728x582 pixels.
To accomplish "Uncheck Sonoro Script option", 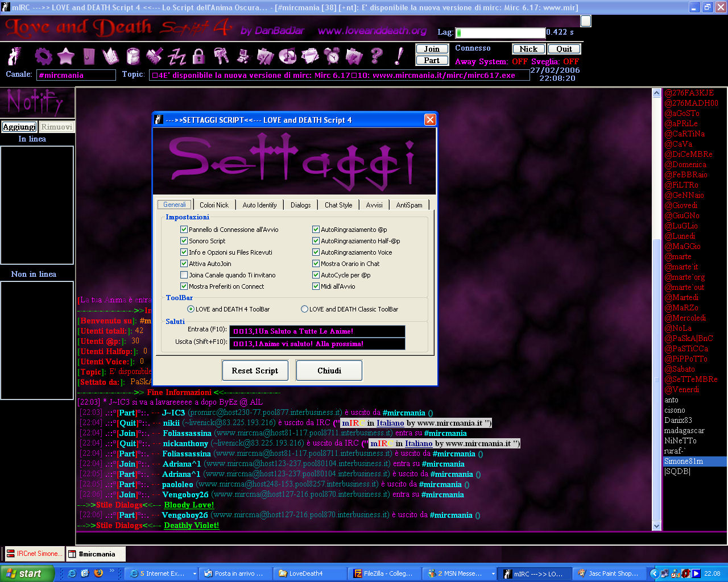I will coord(184,241).
